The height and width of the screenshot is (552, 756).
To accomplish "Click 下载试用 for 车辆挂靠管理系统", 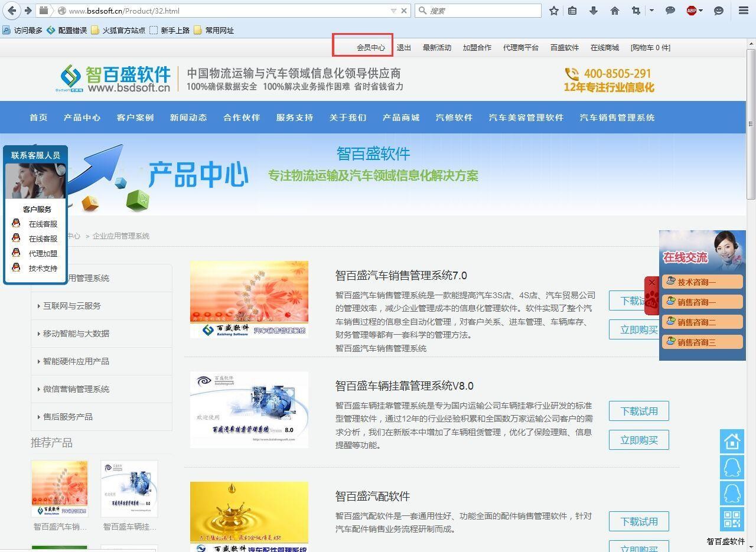I will tap(639, 411).
